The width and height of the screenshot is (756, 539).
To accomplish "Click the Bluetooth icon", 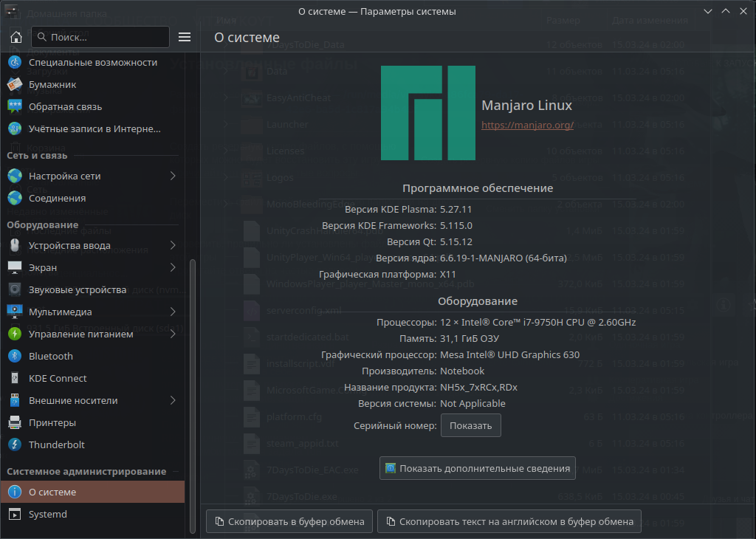I will tap(15, 357).
